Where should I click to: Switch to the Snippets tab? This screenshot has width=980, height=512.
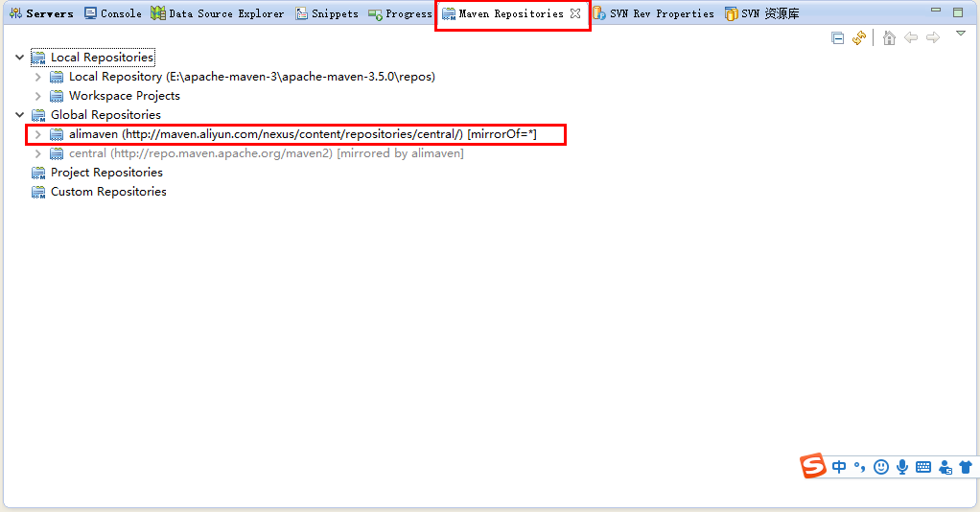pos(327,13)
